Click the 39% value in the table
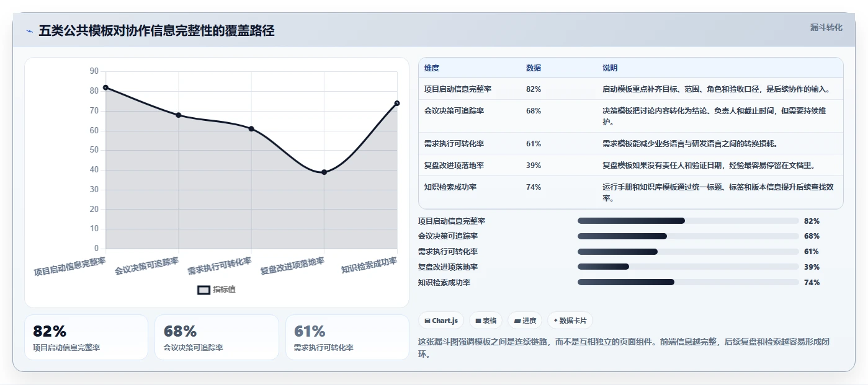Screen dimensions: 868x385 pos(534,166)
